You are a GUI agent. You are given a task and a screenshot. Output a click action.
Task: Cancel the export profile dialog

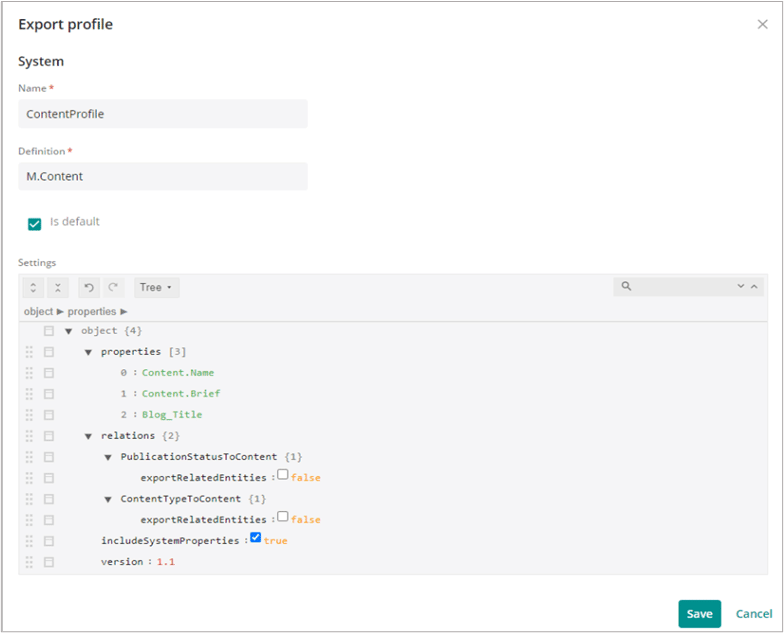tap(754, 614)
